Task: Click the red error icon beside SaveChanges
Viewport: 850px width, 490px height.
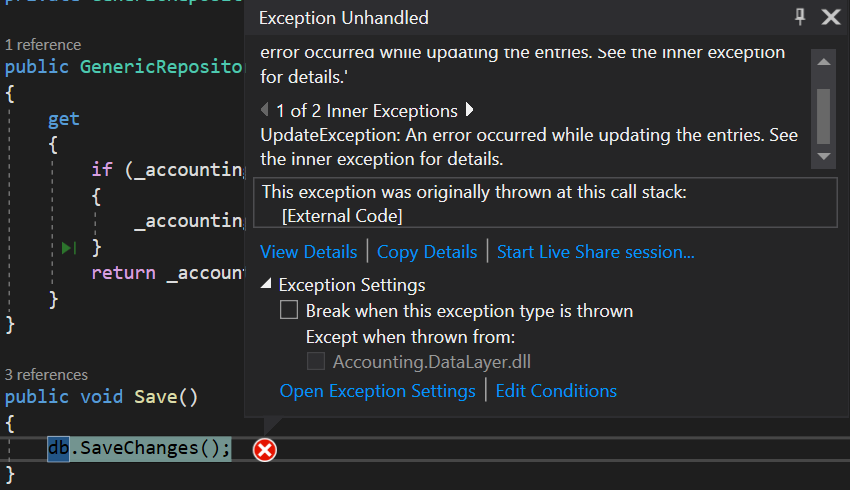Action: pyautogui.click(x=265, y=450)
